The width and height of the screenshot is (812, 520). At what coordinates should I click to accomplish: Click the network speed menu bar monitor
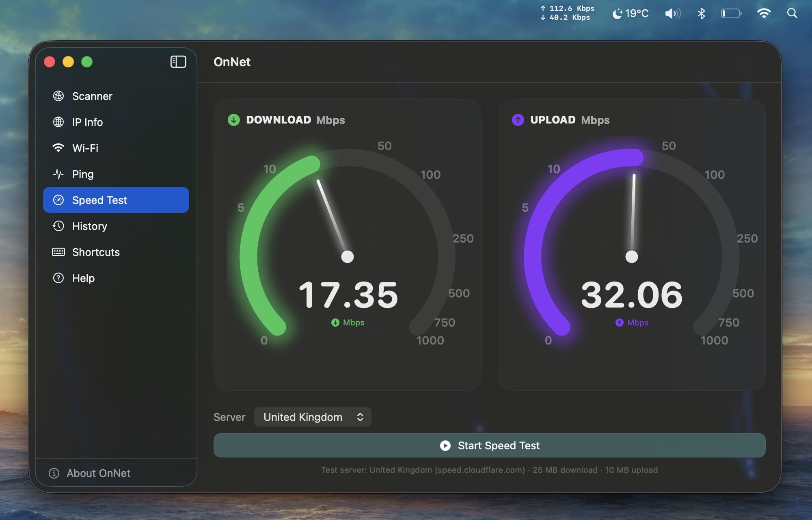pyautogui.click(x=567, y=13)
